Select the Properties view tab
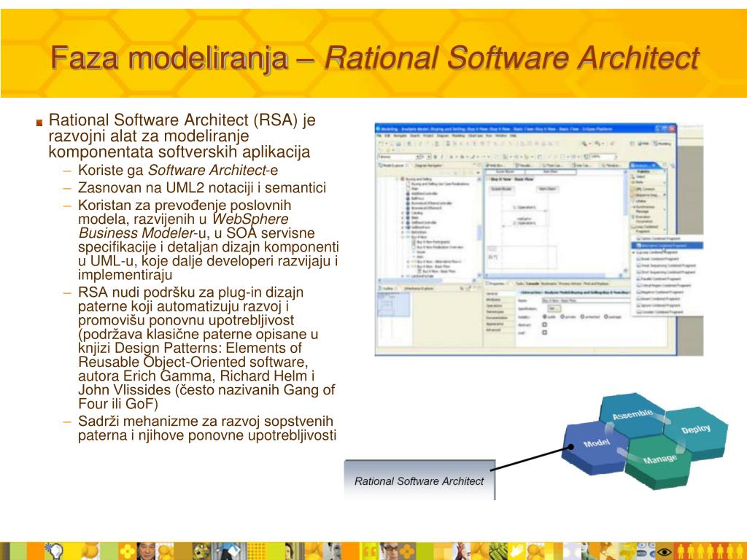Screen dimensions: 747x560 coord(496,284)
